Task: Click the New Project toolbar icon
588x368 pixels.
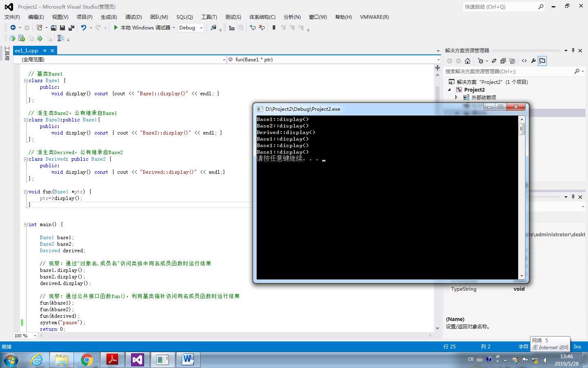Action: (x=39, y=27)
